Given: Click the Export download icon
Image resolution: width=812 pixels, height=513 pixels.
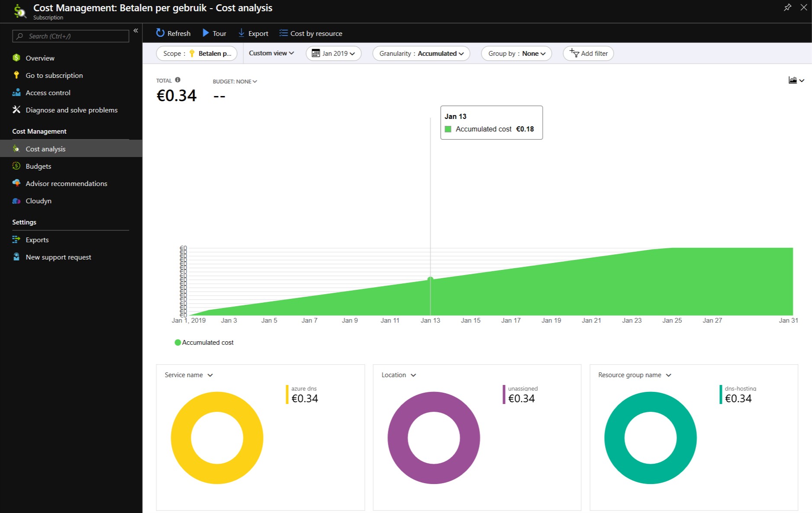Looking at the screenshot, I should click(x=242, y=33).
